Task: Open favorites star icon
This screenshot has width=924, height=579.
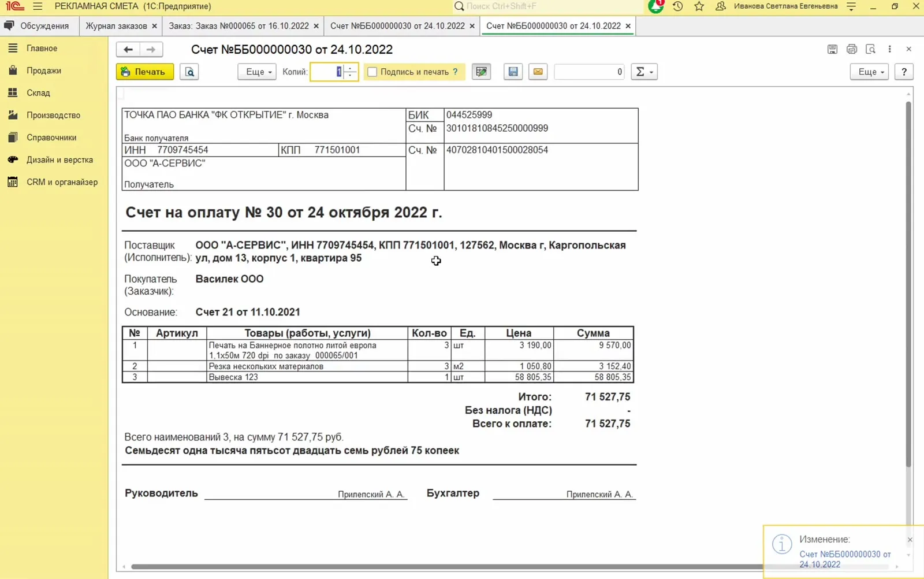Action: (x=699, y=6)
